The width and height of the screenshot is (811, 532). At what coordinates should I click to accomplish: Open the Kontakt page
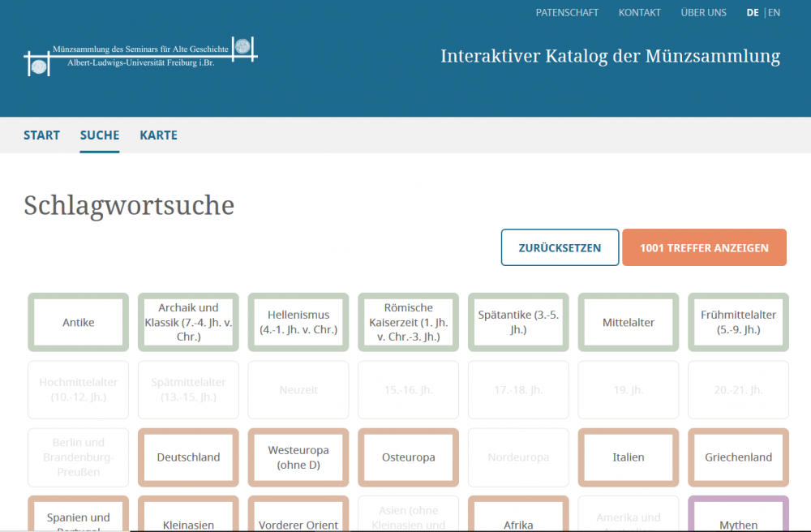point(639,12)
